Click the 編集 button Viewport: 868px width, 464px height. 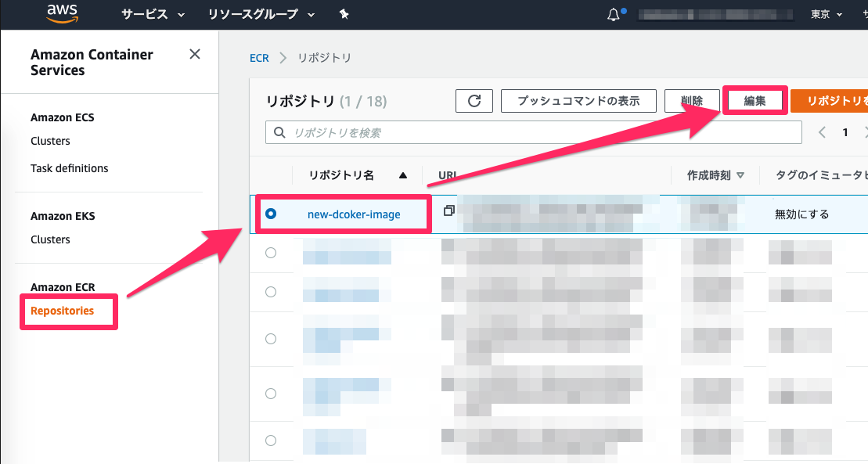[x=755, y=101]
